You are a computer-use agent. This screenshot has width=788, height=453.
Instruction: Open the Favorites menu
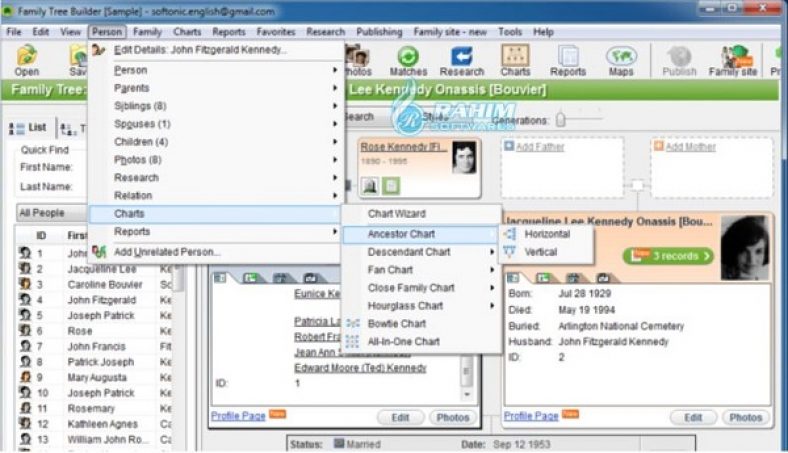pyautogui.click(x=276, y=32)
